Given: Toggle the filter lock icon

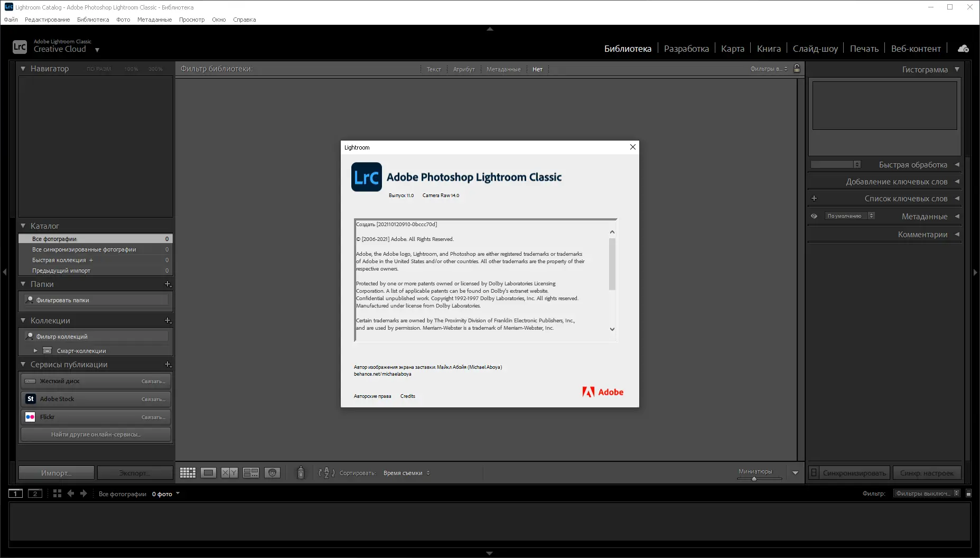Looking at the screenshot, I should tap(797, 68).
